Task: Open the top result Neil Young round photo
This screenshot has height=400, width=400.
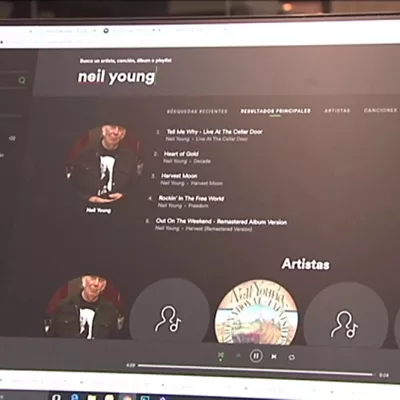Action: (x=105, y=164)
